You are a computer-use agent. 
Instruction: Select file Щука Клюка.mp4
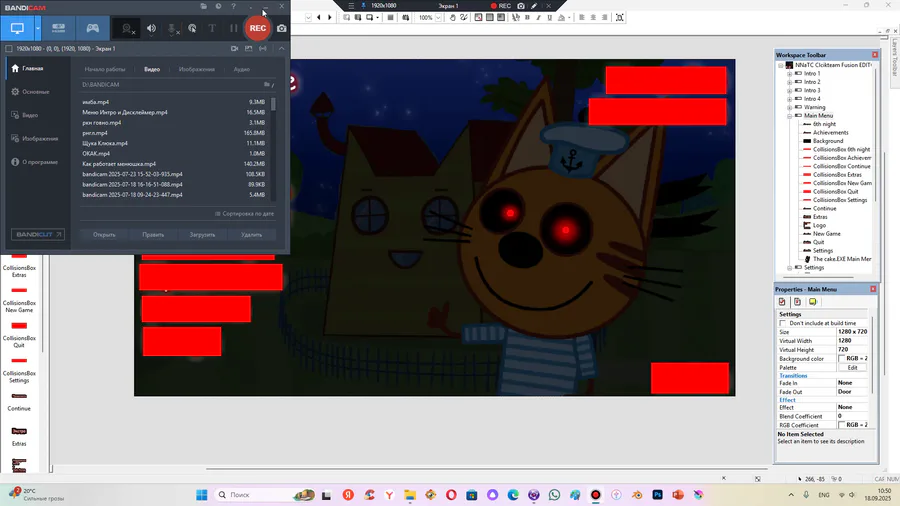[174, 143]
